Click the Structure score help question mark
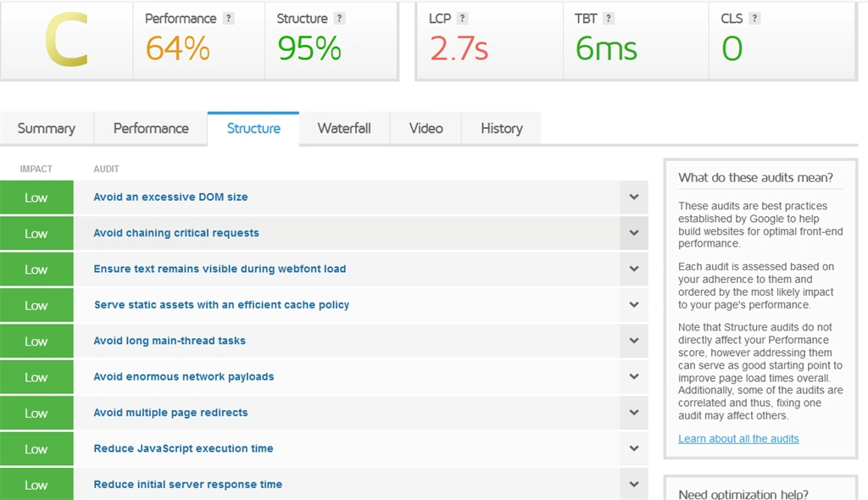The height and width of the screenshot is (500, 868). click(339, 19)
